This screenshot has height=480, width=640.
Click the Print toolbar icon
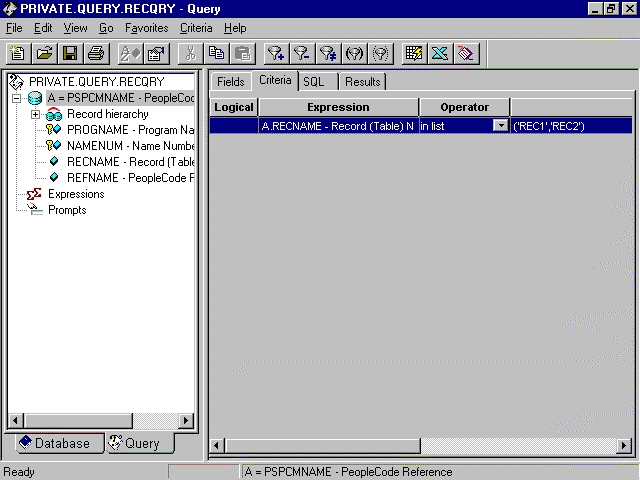coord(96,53)
